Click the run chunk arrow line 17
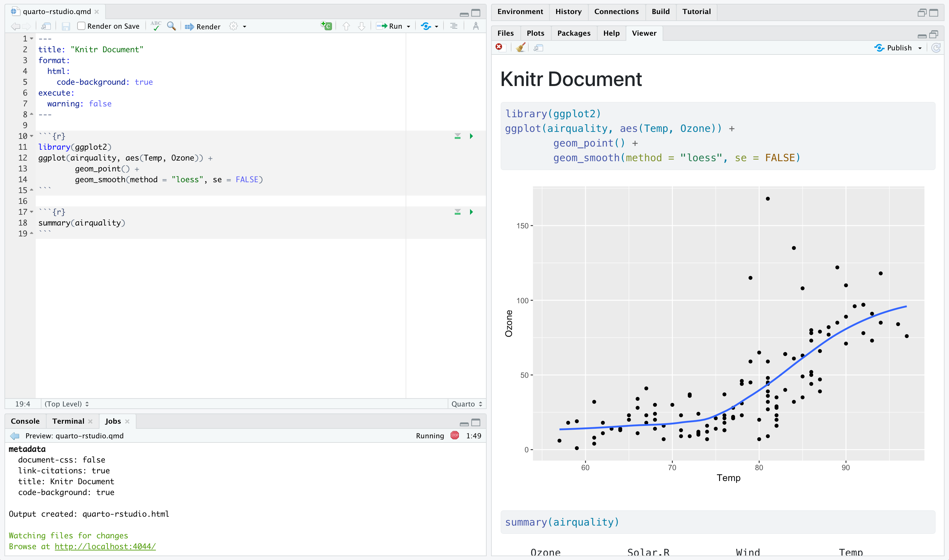Screen dimensions: 949x560 pos(471,212)
